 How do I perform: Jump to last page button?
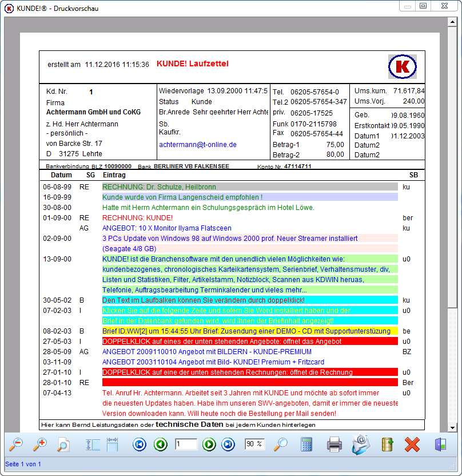pyautogui.click(x=228, y=445)
